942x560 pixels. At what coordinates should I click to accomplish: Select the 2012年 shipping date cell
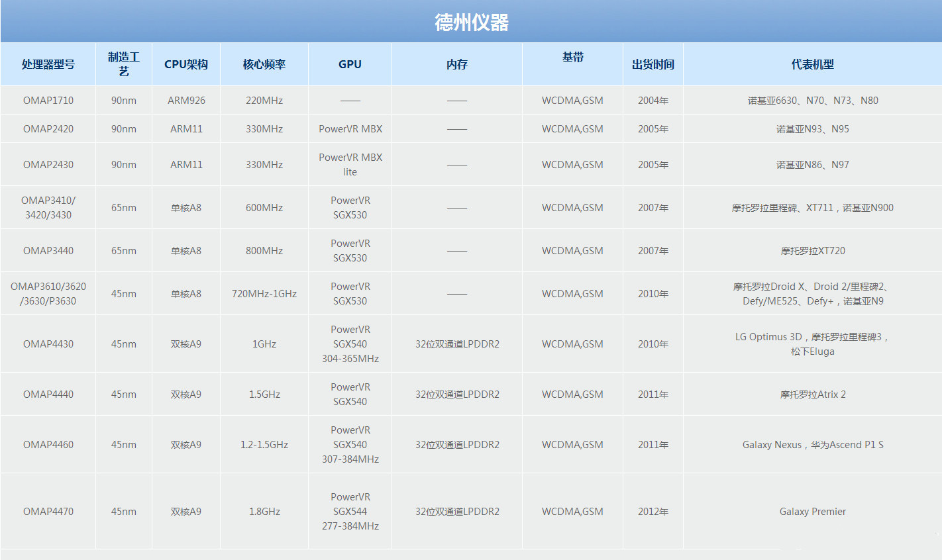[653, 512]
